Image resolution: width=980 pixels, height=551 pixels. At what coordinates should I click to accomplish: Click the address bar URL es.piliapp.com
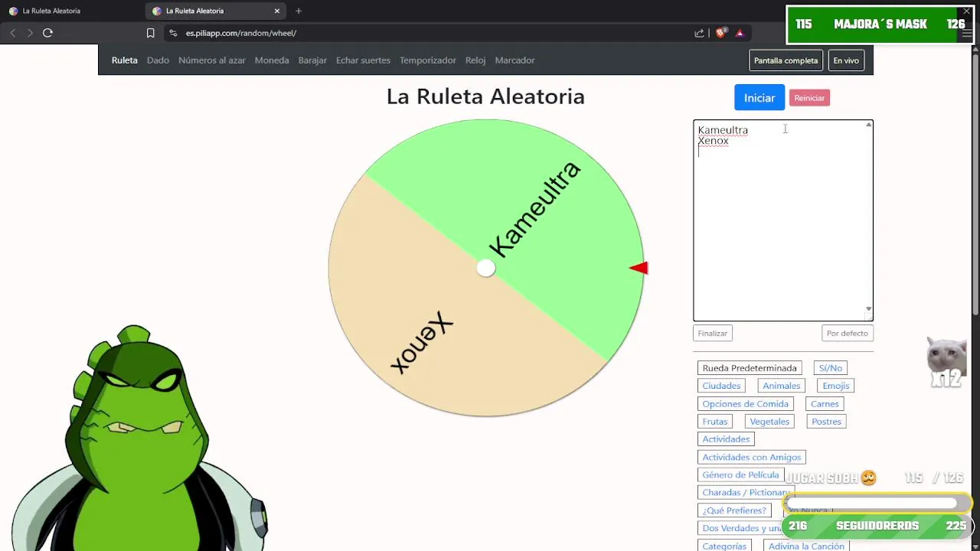[x=240, y=33]
